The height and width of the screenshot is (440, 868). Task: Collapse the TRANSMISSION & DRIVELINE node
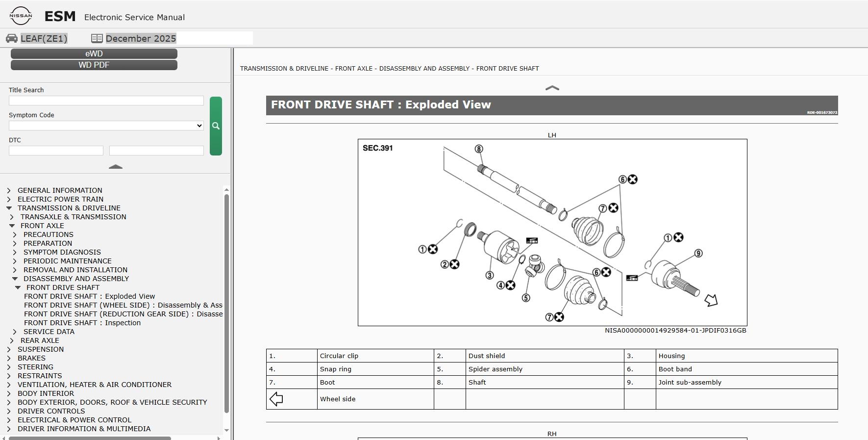point(9,208)
